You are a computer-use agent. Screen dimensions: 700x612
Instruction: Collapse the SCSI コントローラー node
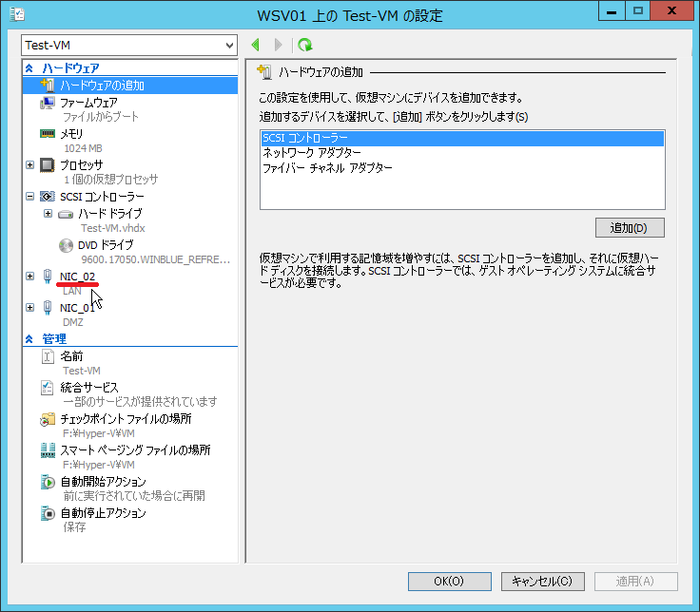tap(29, 197)
